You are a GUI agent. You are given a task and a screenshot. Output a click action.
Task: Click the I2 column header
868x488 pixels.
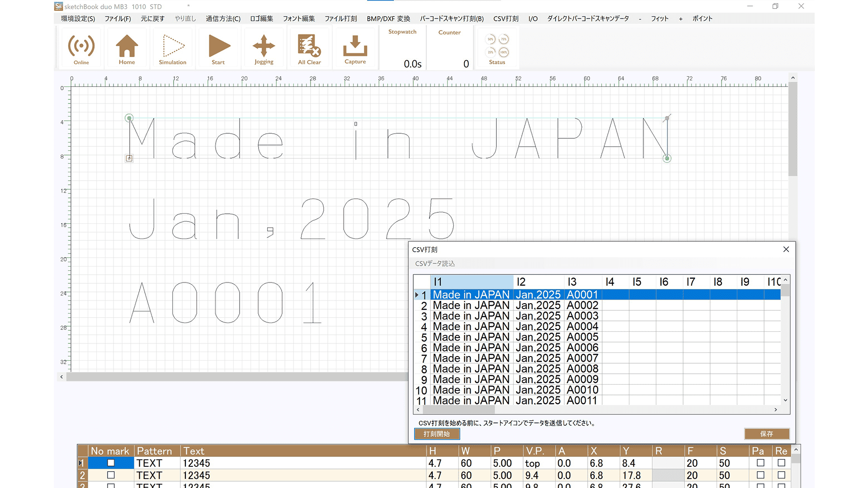[539, 282]
